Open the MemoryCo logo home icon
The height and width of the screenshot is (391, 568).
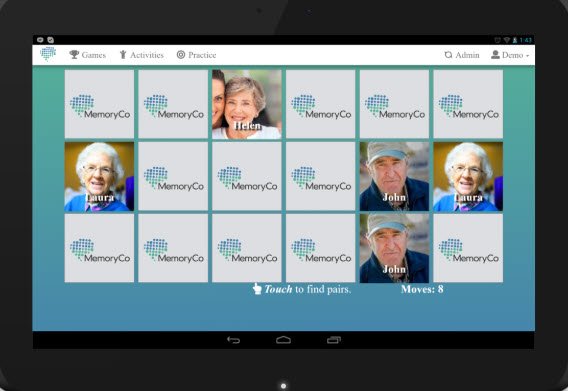point(48,54)
